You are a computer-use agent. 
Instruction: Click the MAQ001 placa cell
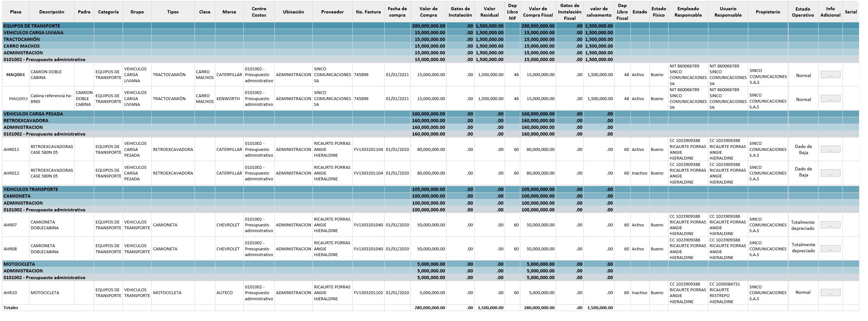tap(16, 75)
